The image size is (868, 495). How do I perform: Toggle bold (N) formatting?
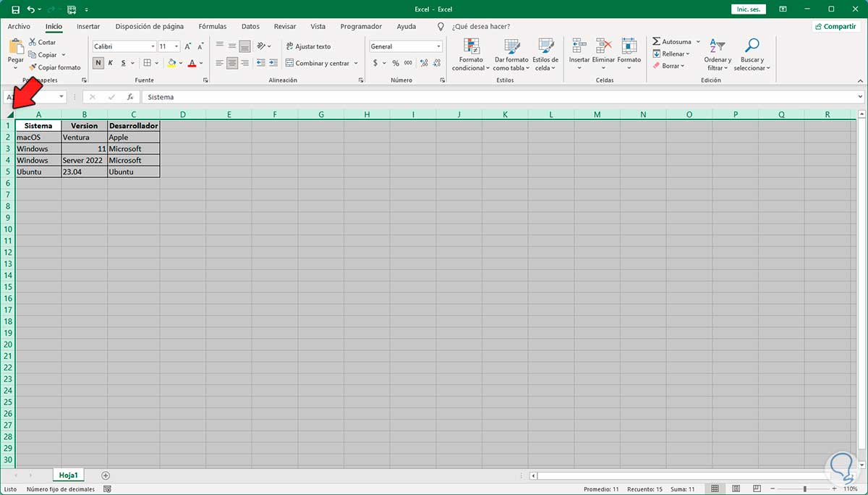pyautogui.click(x=98, y=63)
